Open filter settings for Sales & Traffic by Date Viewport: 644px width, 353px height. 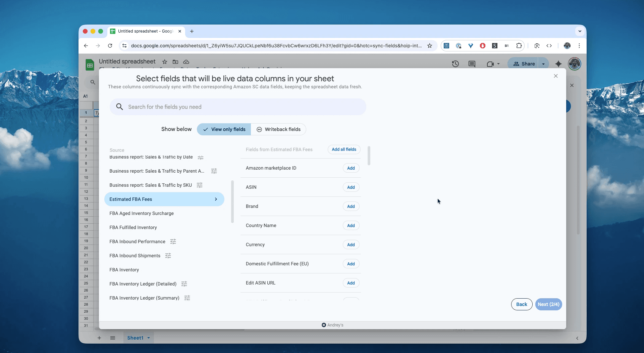click(201, 158)
